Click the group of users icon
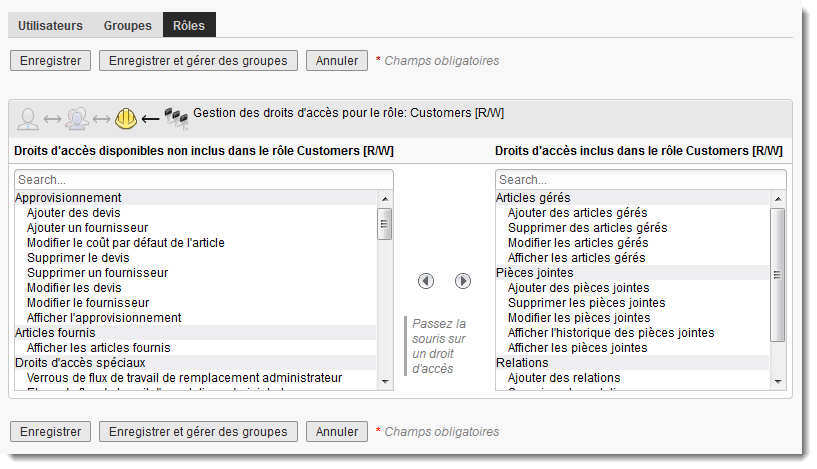The height and width of the screenshot is (469, 817). point(77,119)
